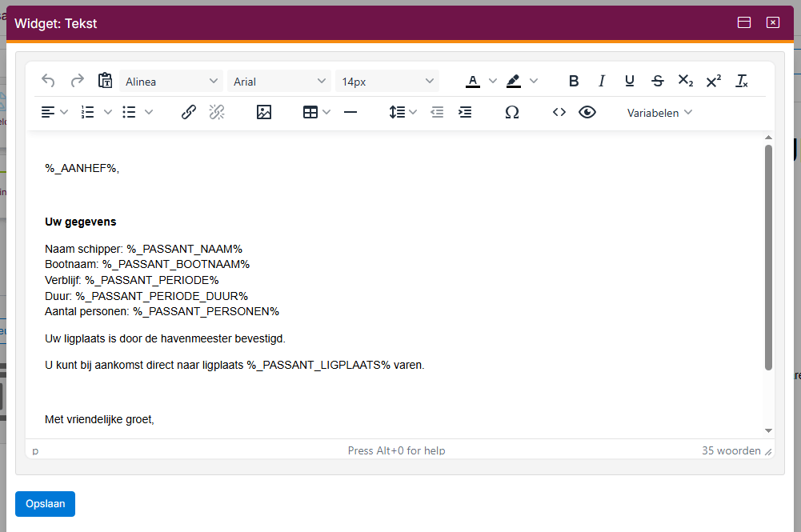Expand the alignment options chevron
The width and height of the screenshot is (801, 532).
(64, 112)
